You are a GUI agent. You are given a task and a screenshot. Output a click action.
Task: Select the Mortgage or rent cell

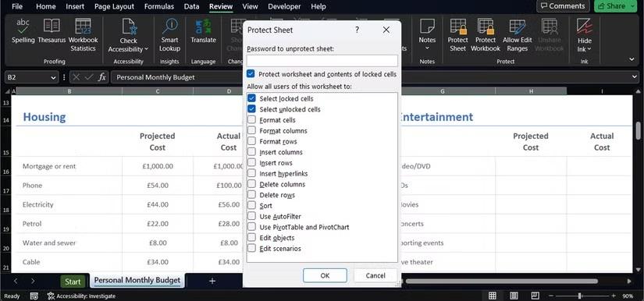point(69,167)
